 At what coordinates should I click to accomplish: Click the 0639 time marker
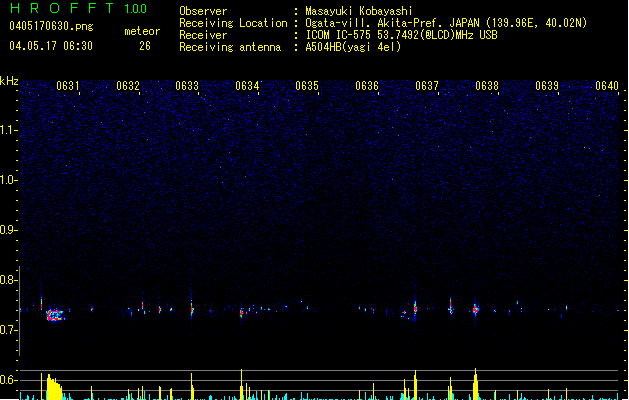click(547, 86)
